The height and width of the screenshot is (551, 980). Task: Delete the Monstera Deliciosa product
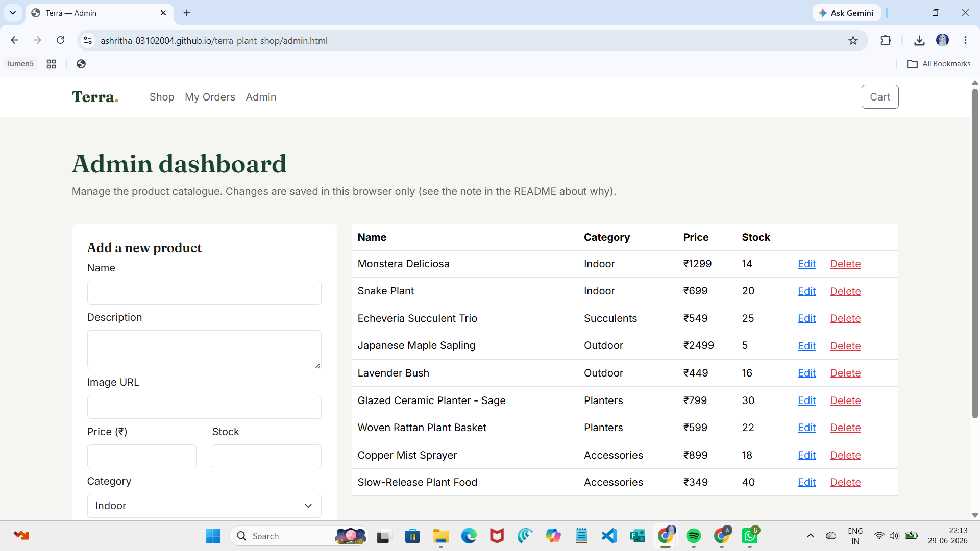[x=845, y=264]
